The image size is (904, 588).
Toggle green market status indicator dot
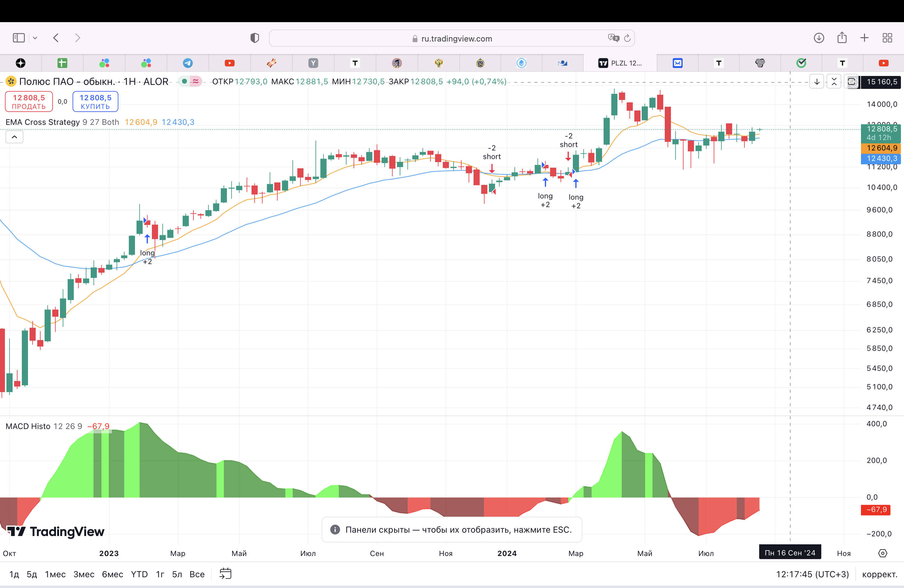point(184,81)
